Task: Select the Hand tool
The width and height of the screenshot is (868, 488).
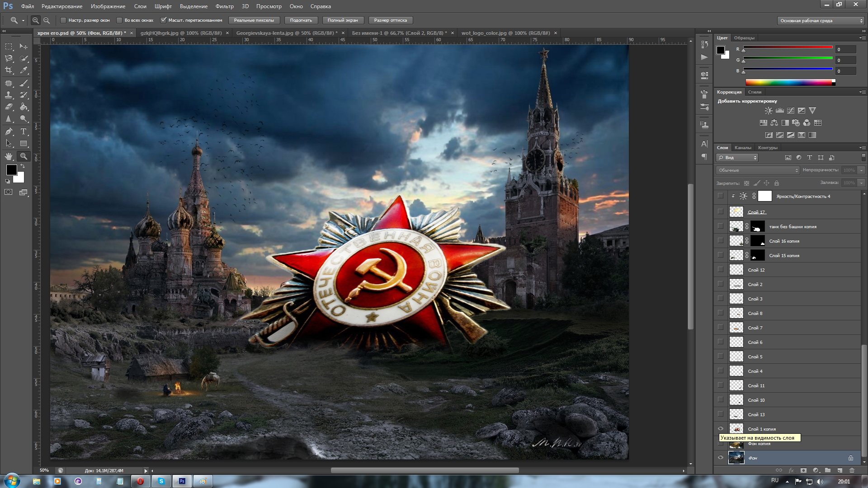Action: (x=9, y=156)
